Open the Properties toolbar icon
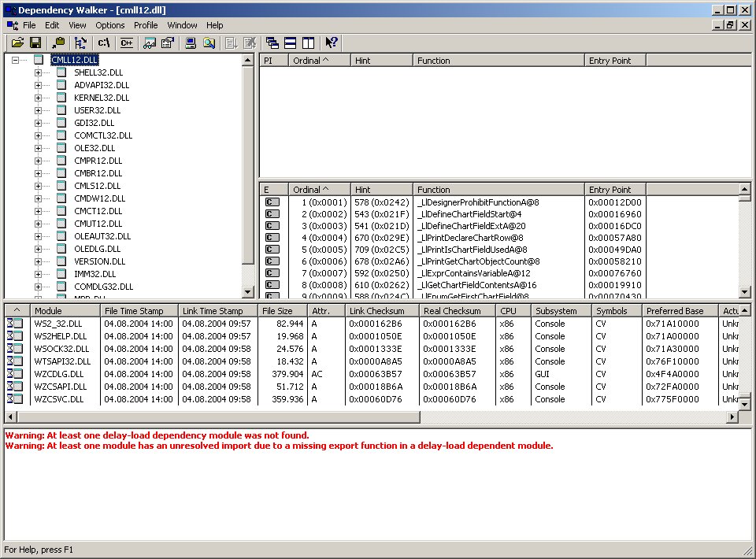Viewport: 756px width, 559px height. point(167,43)
